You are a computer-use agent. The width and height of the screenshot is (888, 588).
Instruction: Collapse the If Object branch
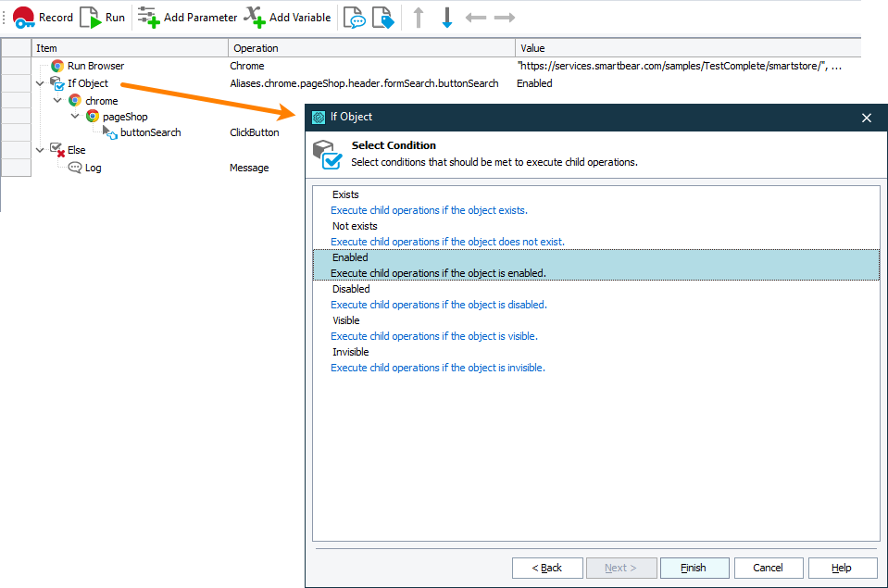(40, 82)
